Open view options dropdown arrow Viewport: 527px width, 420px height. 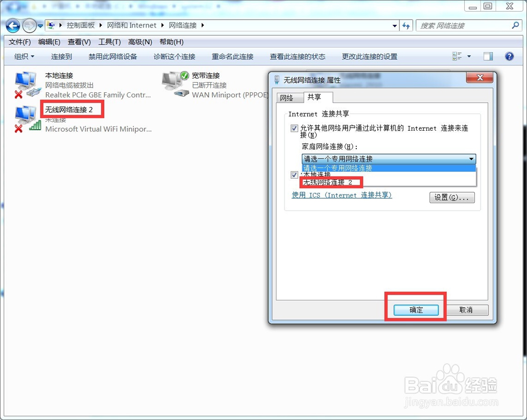[x=469, y=56]
